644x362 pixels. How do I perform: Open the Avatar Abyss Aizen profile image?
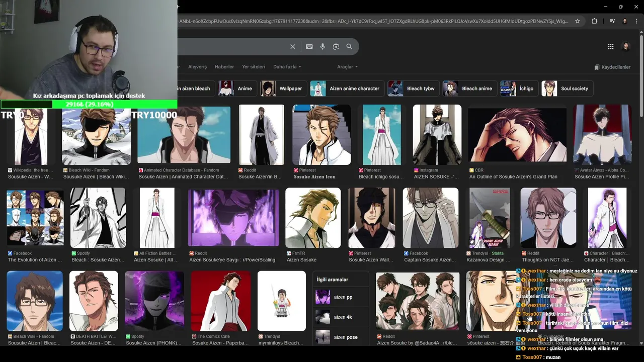[602, 135]
